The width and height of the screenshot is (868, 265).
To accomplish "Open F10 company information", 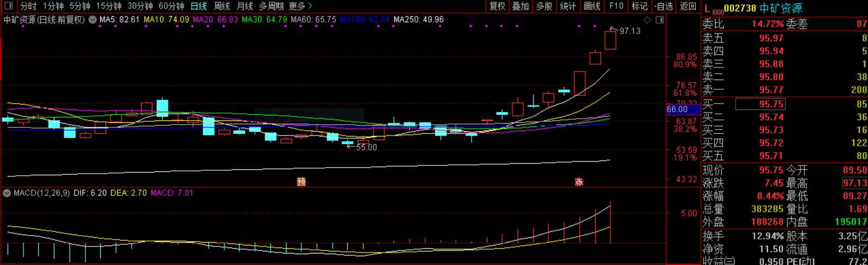I will 616,6.
